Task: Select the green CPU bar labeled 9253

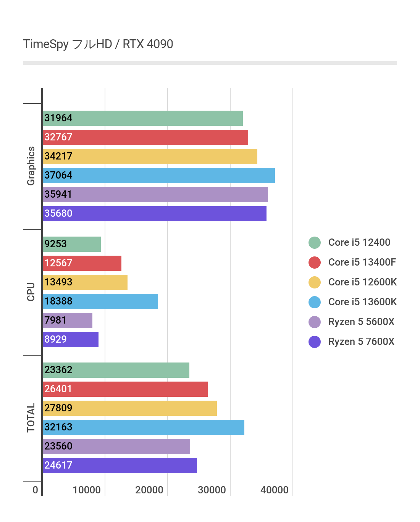Action: pyautogui.click(x=71, y=244)
